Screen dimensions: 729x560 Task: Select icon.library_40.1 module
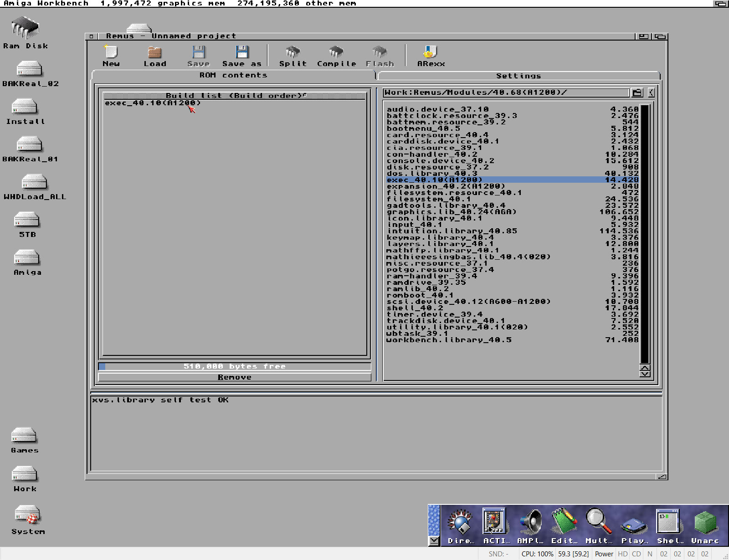[513, 218]
